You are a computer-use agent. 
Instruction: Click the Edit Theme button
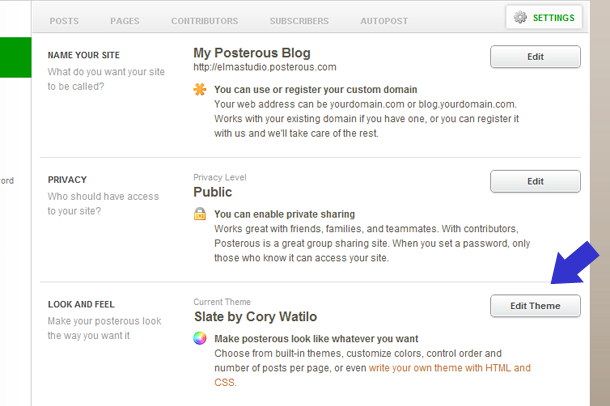coord(535,306)
